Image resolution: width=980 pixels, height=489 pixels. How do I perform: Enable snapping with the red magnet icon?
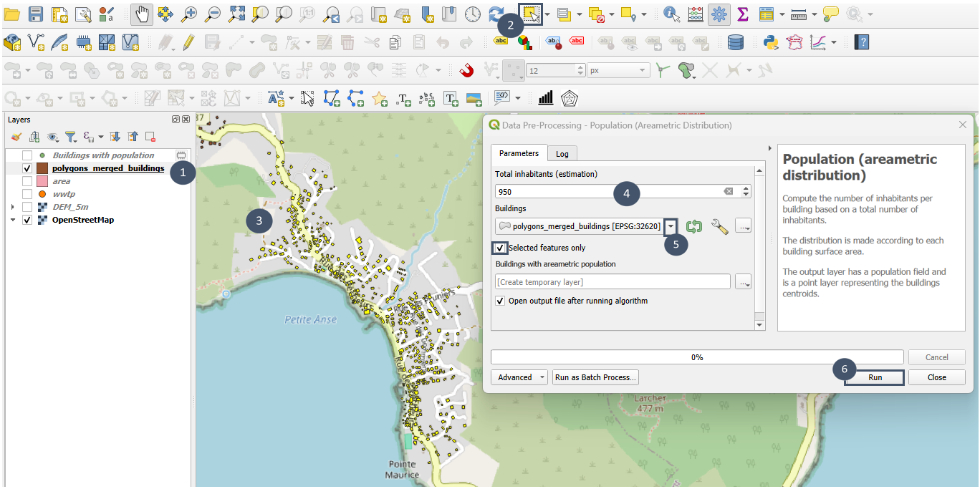point(466,71)
